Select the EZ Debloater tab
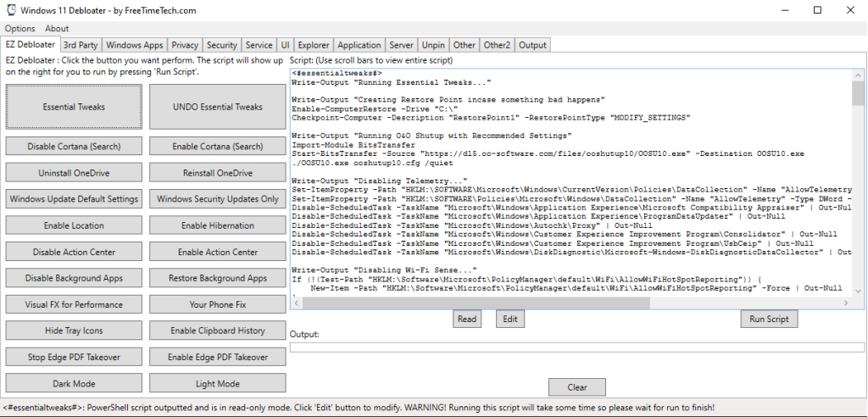The height and width of the screenshot is (417, 868). tap(31, 44)
